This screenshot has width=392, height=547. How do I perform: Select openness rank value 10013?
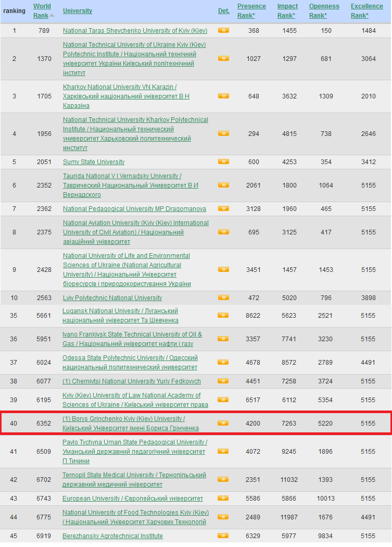point(325,499)
